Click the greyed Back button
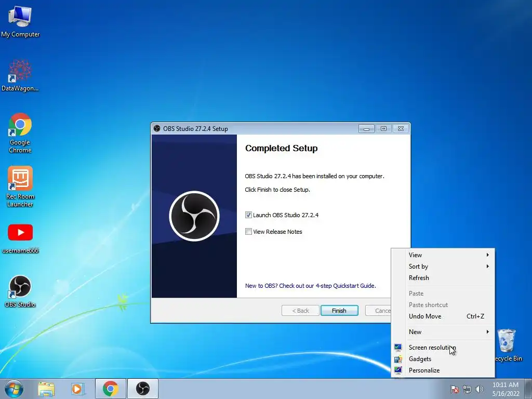 [300, 311]
